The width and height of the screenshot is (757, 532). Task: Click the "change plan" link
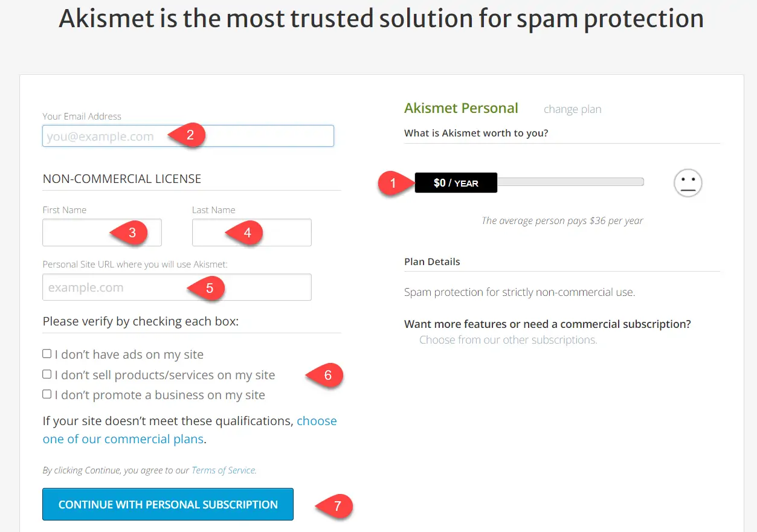pyautogui.click(x=572, y=109)
